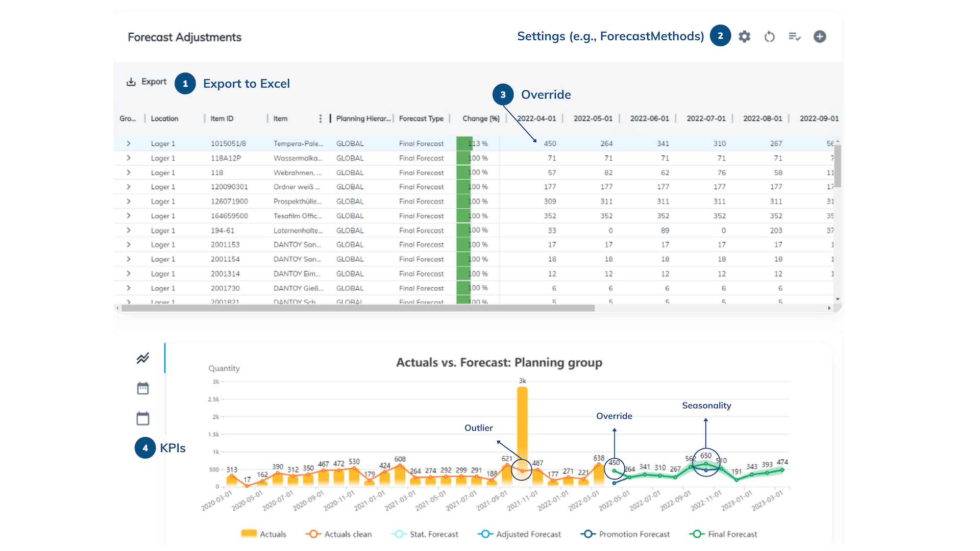The width and height of the screenshot is (980, 551).
Task: Click the add plus circle icon
Action: [x=820, y=37]
